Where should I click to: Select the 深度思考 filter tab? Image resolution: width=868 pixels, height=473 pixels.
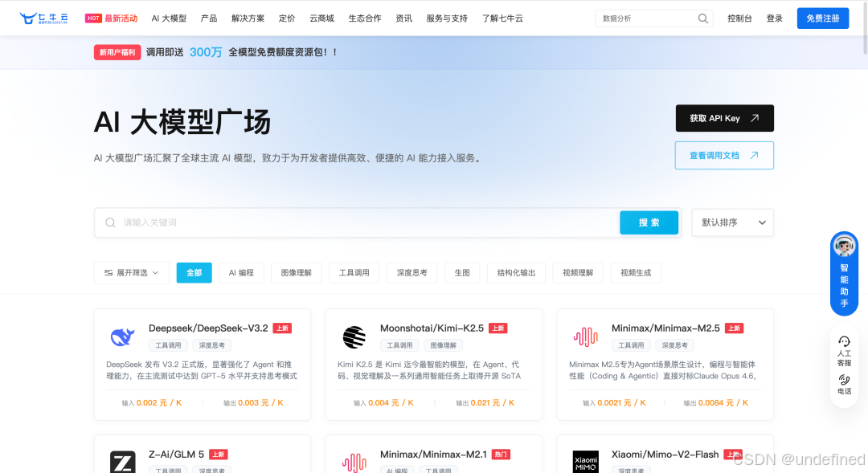coord(411,273)
